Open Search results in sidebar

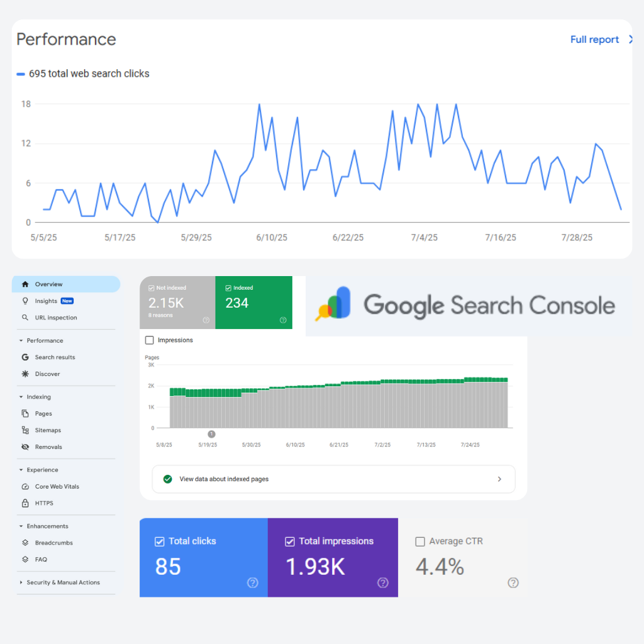[55, 357]
